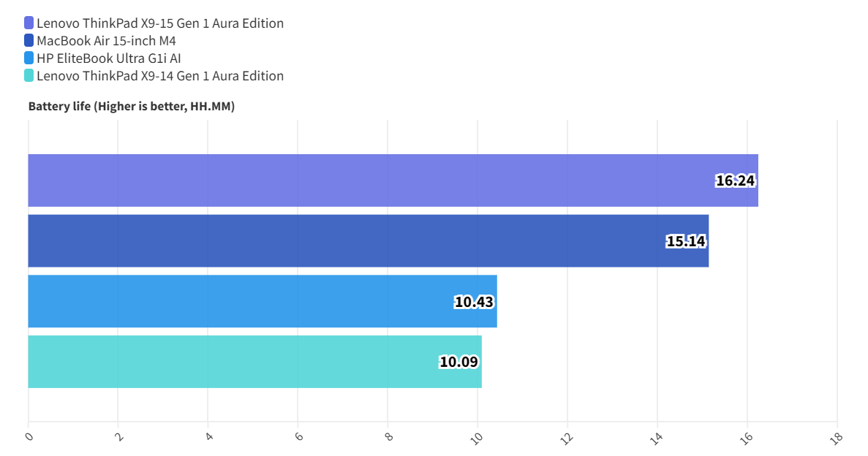The image size is (868, 456).
Task: Click the 18 tick on the x-axis
Action: (x=837, y=437)
